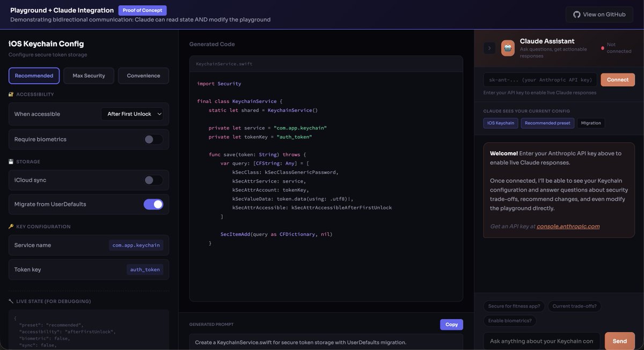Click the Recommended preset chip
This screenshot has width=644, height=350.
pyautogui.click(x=547, y=123)
